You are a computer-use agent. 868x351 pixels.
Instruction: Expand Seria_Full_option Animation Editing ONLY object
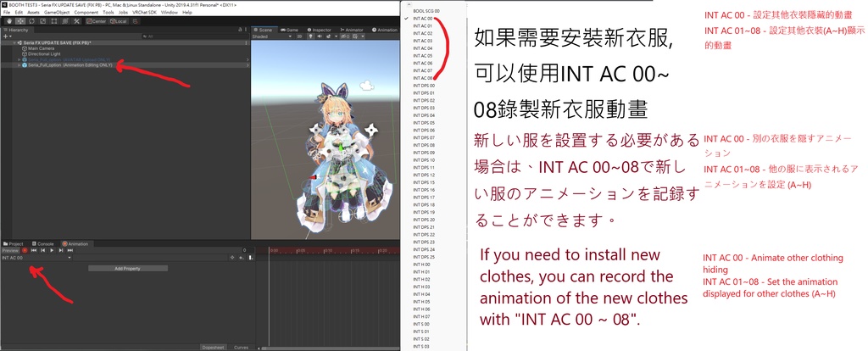tap(19, 64)
